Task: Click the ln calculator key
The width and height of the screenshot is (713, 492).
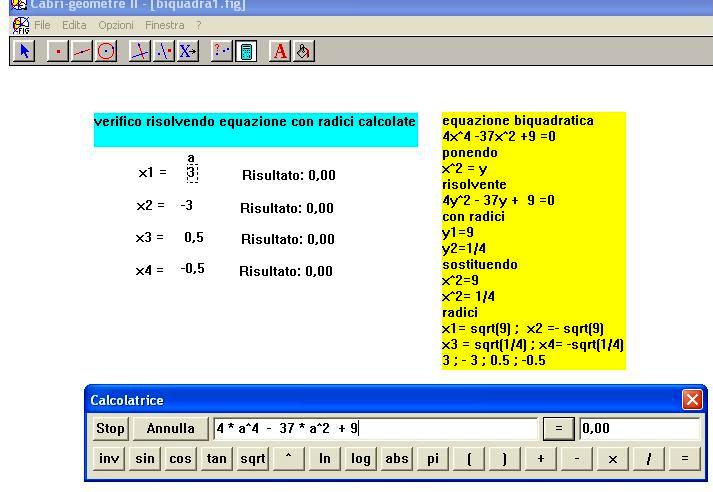Action: tap(325, 458)
